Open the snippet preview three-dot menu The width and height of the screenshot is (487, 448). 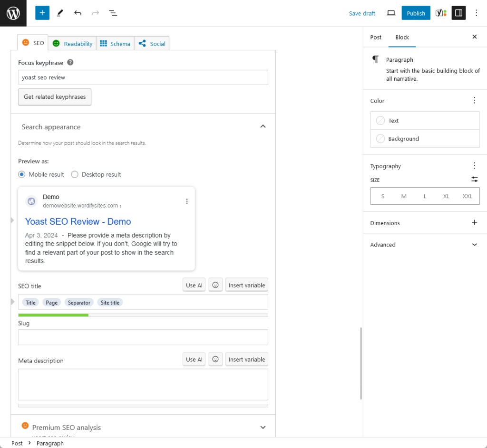click(x=186, y=201)
